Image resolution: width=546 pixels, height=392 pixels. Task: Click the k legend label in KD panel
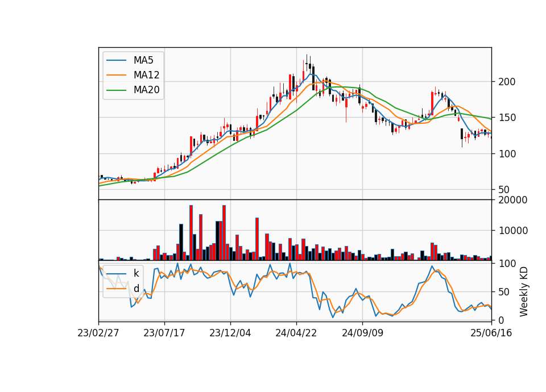[x=136, y=273]
